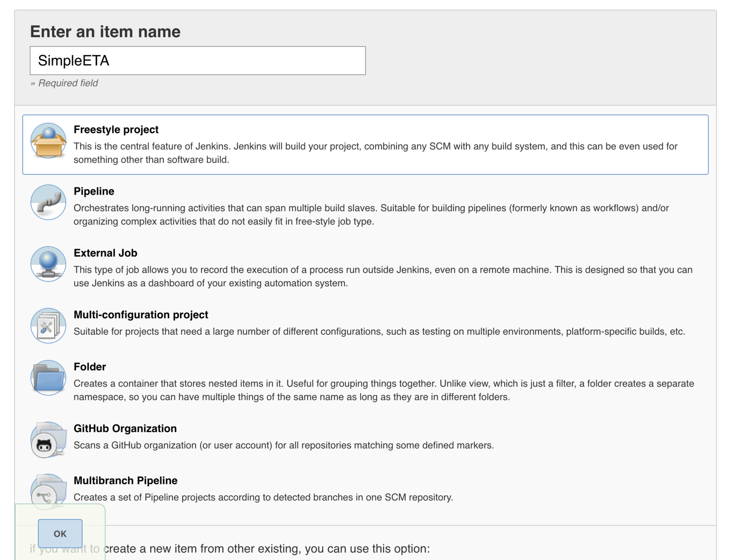Image resolution: width=734 pixels, height=560 pixels.
Task: Select the Freestyle project title
Action: pyautogui.click(x=116, y=129)
